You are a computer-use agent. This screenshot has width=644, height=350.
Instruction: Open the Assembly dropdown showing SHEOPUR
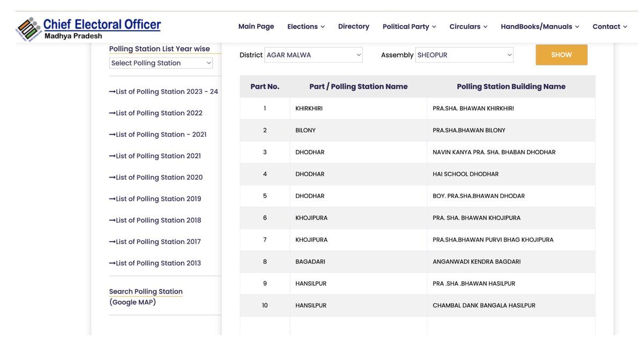click(x=464, y=55)
